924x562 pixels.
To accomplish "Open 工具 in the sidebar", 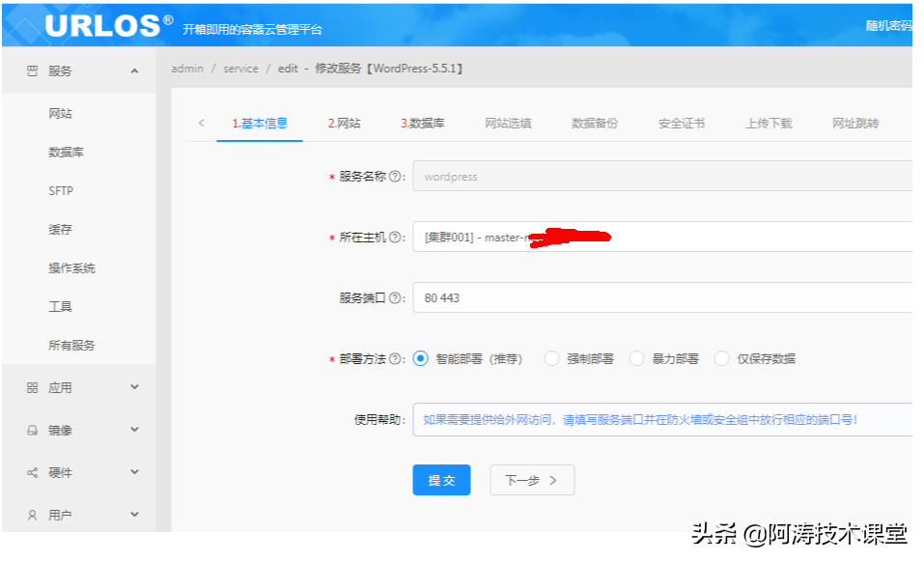I will [x=60, y=306].
